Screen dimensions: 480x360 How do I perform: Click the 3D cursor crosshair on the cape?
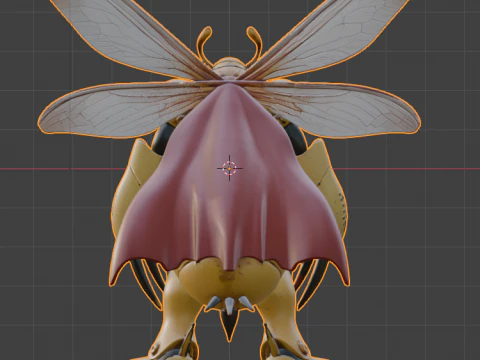(229, 168)
